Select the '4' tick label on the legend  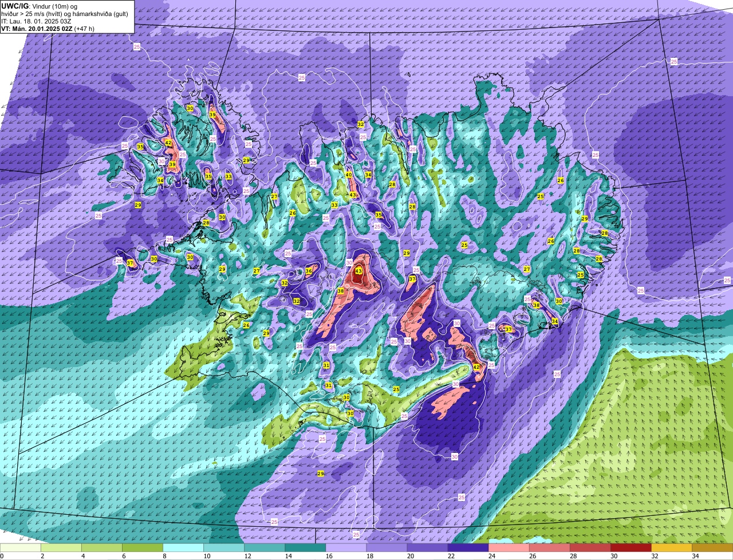[x=83, y=556]
